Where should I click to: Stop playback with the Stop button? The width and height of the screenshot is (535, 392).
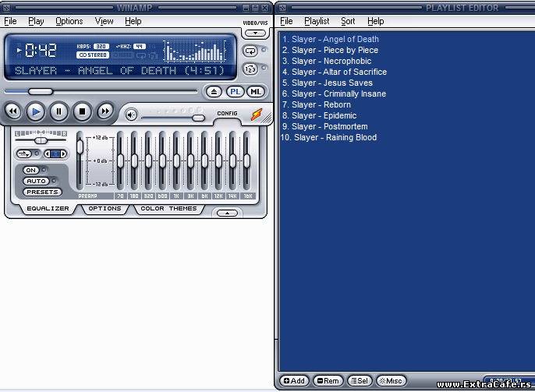(x=82, y=111)
